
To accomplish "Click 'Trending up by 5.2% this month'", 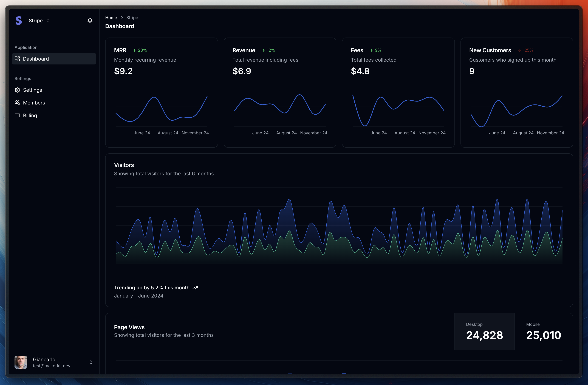I will coord(152,288).
